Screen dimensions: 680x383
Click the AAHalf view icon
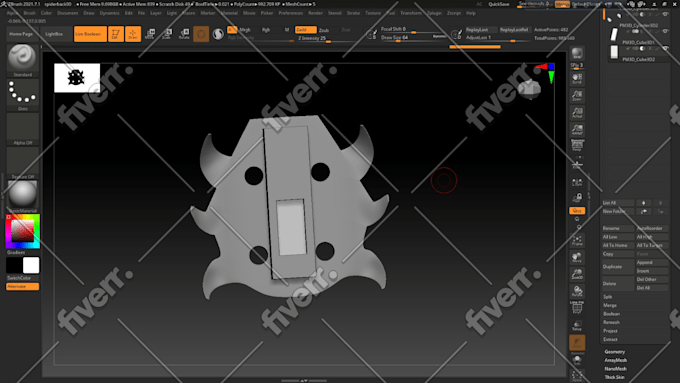pos(577,129)
